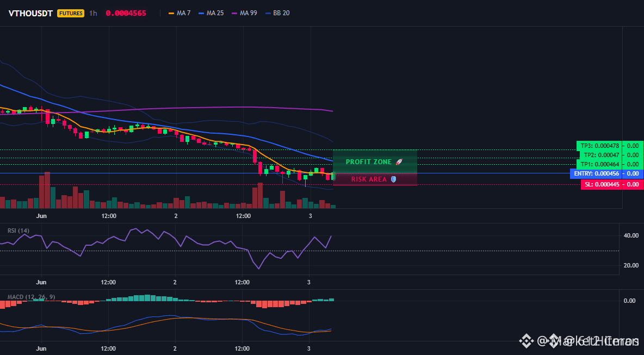
Task: Click the orange MA 7 color dash
Action: click(x=171, y=13)
